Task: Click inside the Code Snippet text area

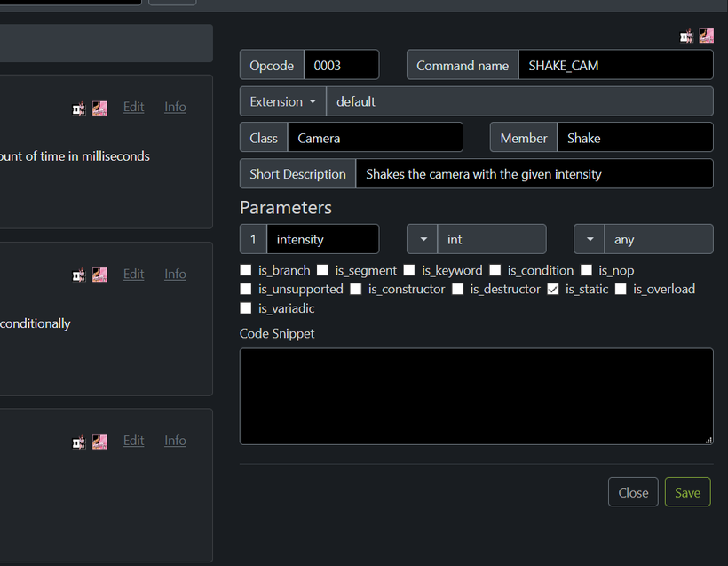Action: click(477, 396)
